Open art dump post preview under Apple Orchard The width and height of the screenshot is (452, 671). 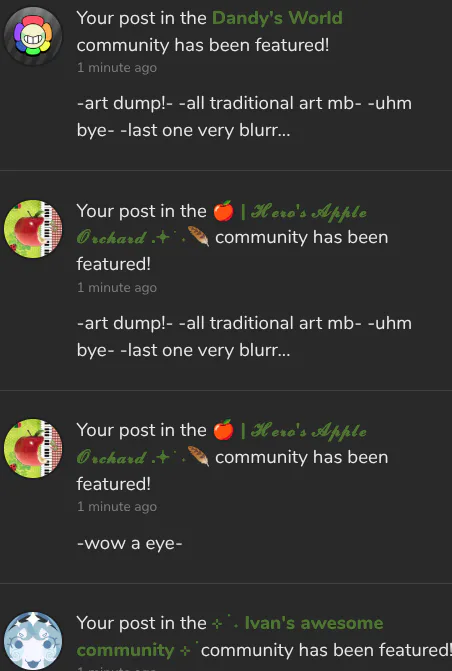(x=244, y=336)
